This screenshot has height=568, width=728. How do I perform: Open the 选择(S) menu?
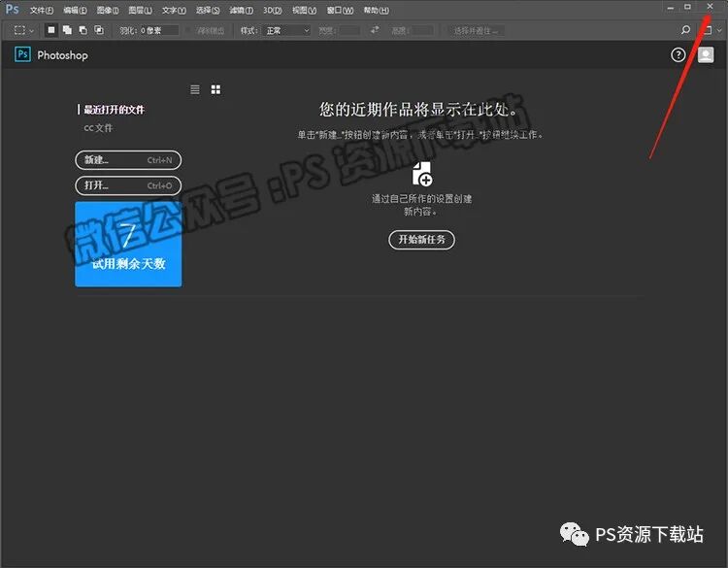[x=207, y=10]
